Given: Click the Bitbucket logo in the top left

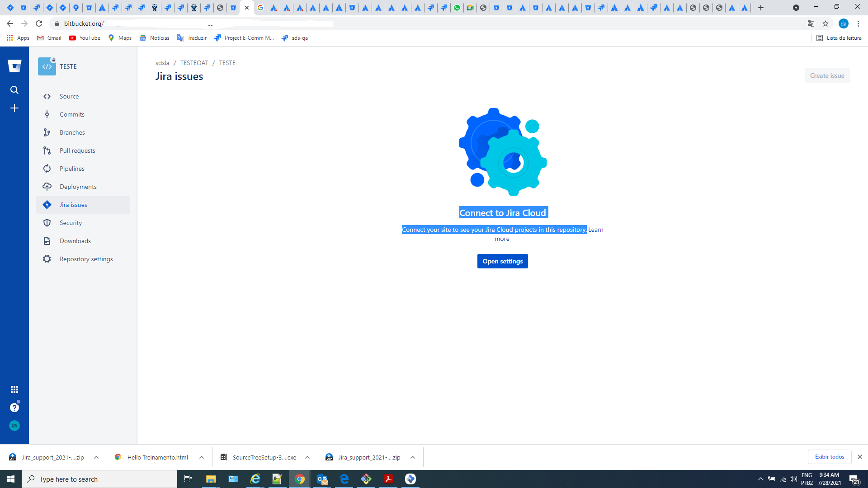Looking at the screenshot, I should 14,66.
